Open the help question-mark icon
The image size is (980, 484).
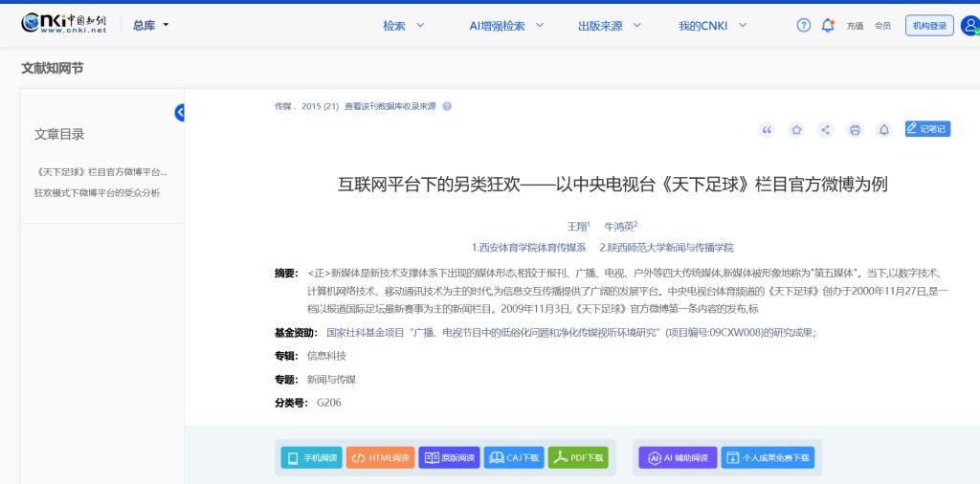coord(804,26)
